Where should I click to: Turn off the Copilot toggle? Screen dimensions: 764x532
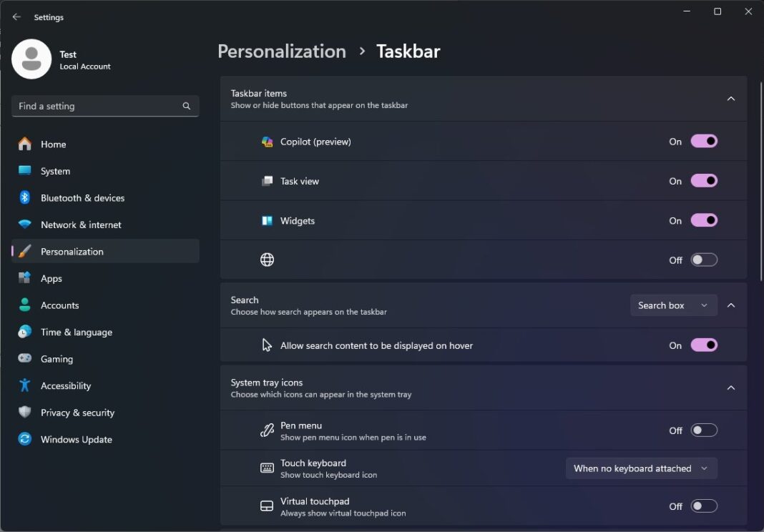pos(704,142)
